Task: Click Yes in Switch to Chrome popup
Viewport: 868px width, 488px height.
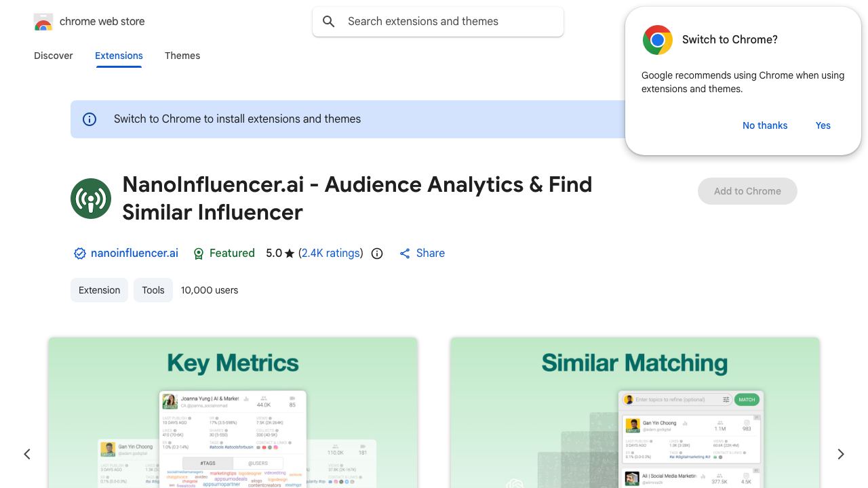Action: pos(823,125)
